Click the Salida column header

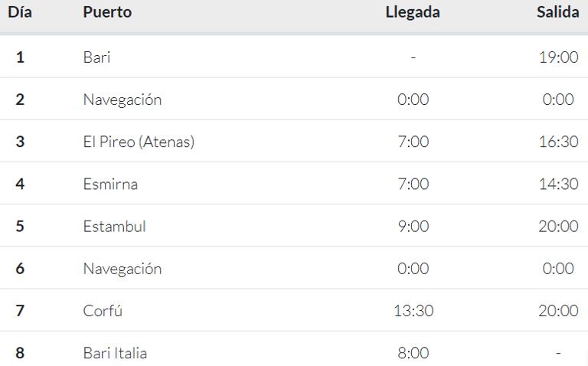click(557, 12)
